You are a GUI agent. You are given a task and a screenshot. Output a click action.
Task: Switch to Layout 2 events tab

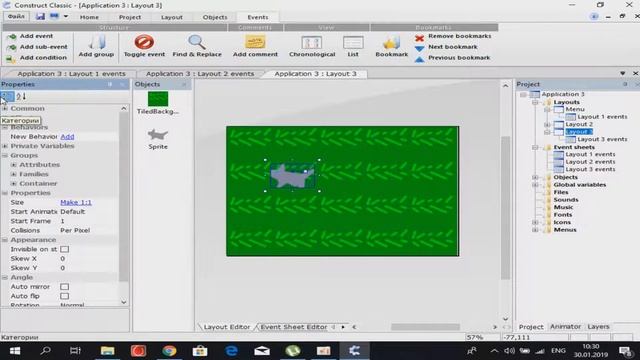pyautogui.click(x=200, y=74)
